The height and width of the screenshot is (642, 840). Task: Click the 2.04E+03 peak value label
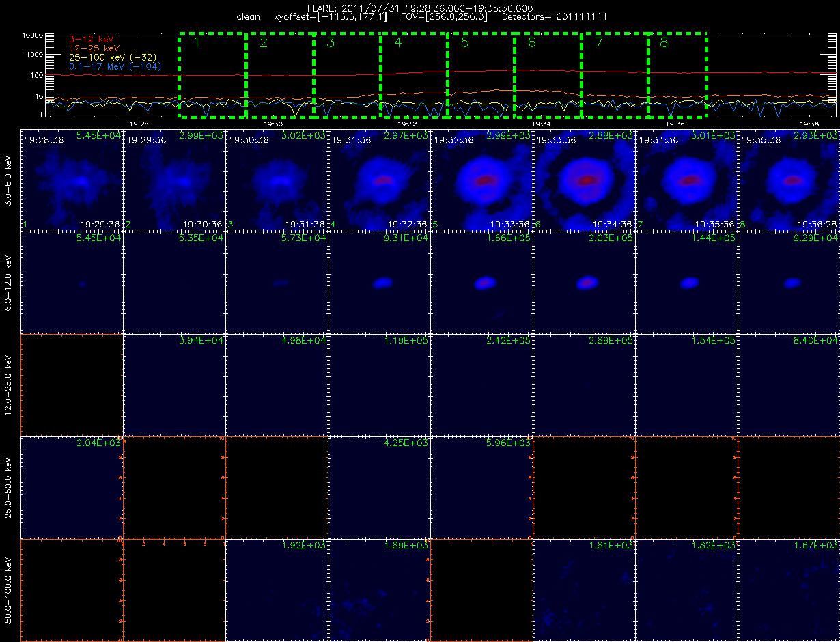click(x=99, y=443)
